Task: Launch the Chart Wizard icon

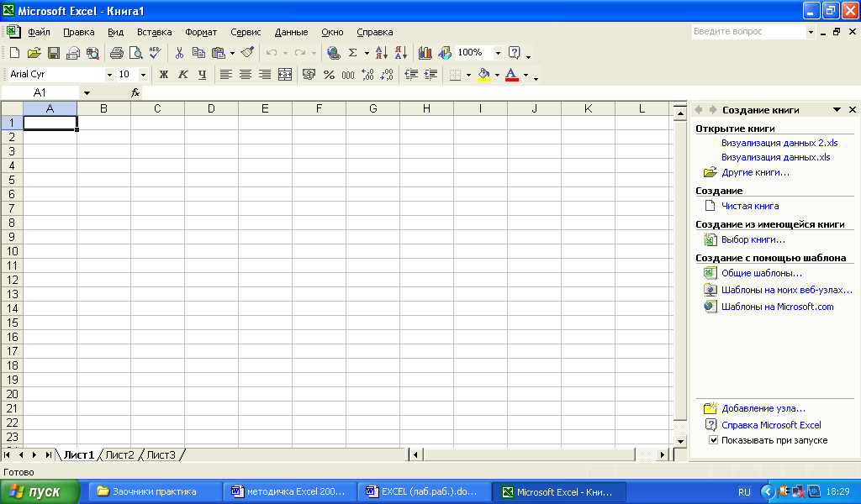Action: 425,53
